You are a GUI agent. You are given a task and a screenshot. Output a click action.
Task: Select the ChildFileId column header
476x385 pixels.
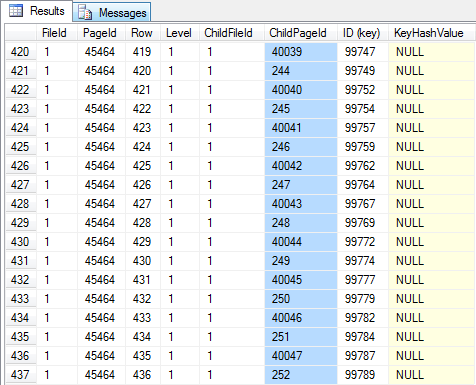tap(232, 33)
